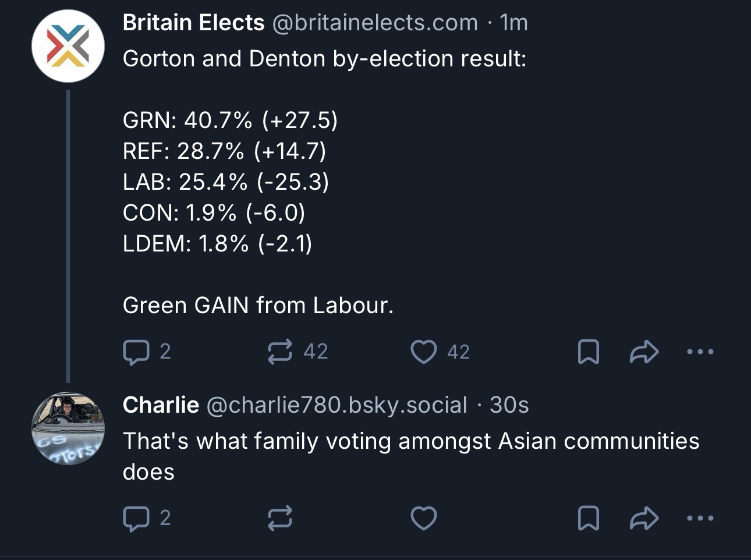Reply to the Britain Elects post
This screenshot has width=751, height=560.
[136, 352]
